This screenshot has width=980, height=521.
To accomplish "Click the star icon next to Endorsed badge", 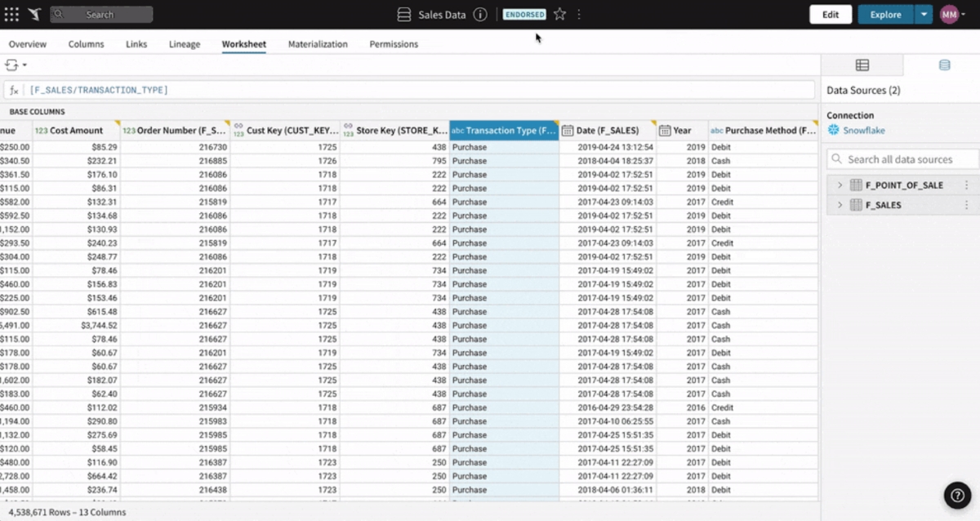I will click(x=559, y=13).
